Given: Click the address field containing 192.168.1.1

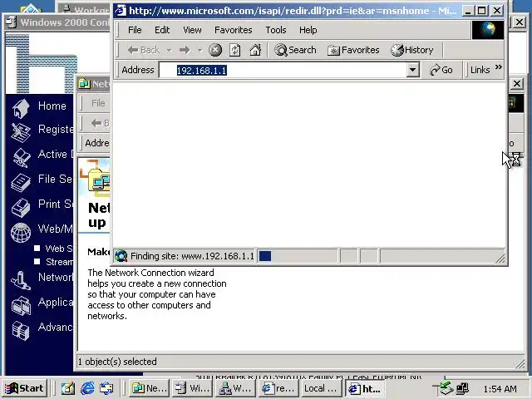Looking at the screenshot, I should click(283, 70).
